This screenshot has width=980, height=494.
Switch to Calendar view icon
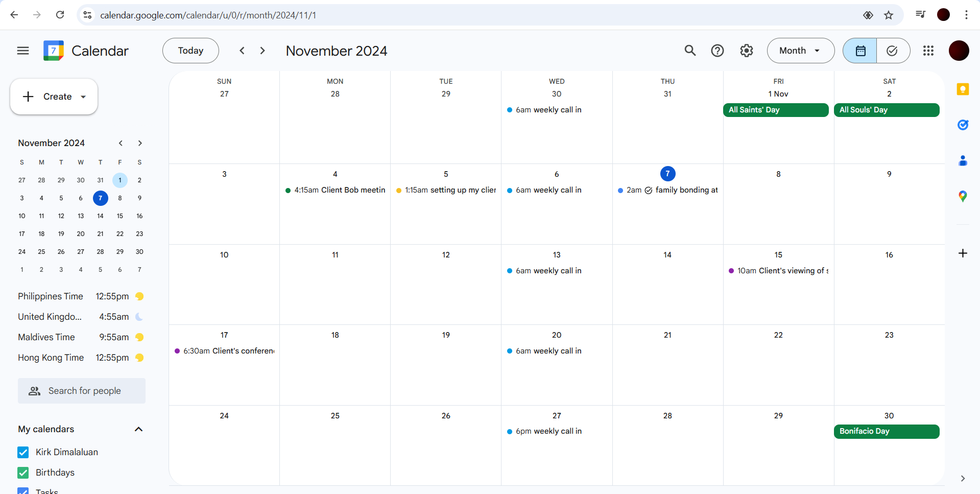point(860,51)
